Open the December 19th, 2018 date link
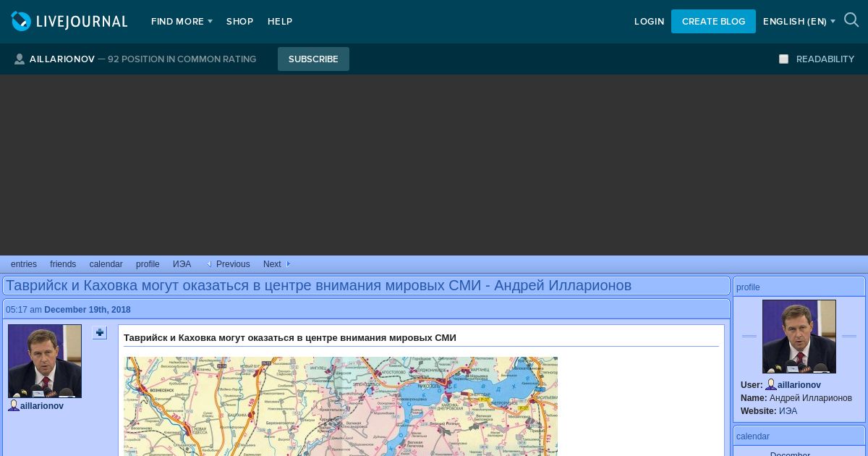This screenshot has height=456, width=868. click(88, 310)
